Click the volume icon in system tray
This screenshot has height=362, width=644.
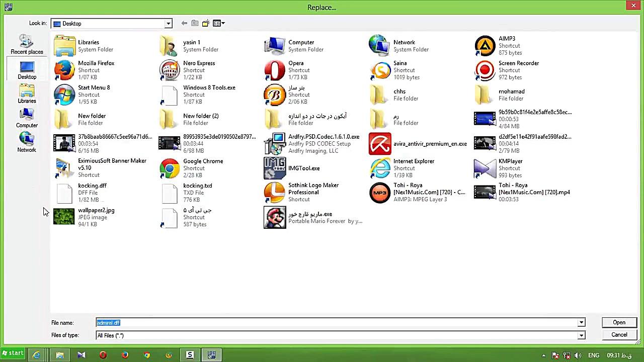[x=578, y=355]
